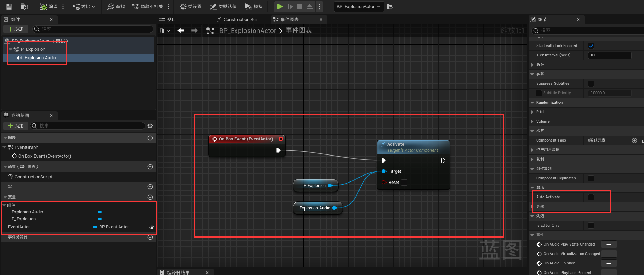This screenshot has width=644, height=275.
Task: Uncheck Start with Tick Enabled
Action: 591,46
